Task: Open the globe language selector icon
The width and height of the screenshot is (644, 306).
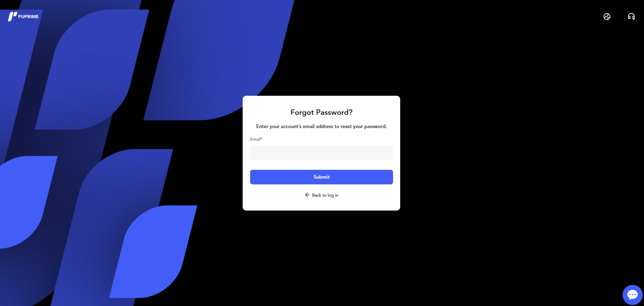Action: pyautogui.click(x=607, y=17)
